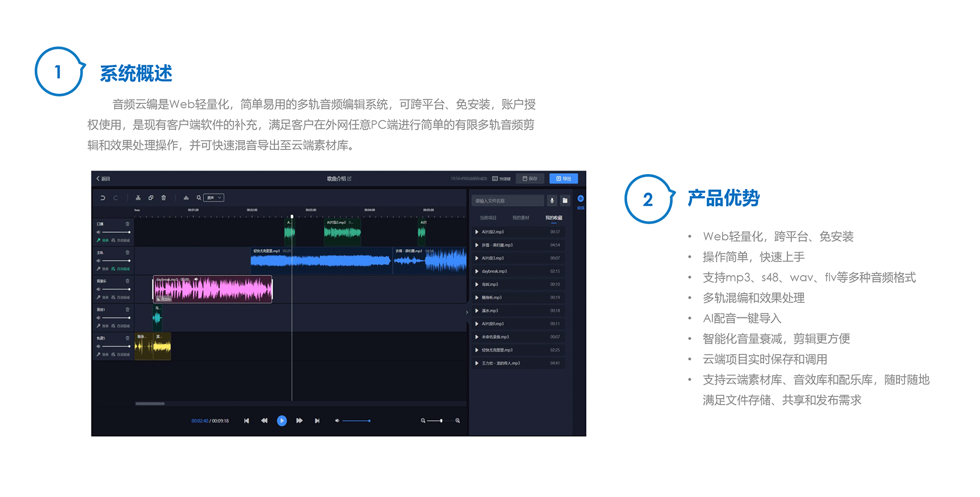Toggle 自动衰减 on the 背景乐 track
The image size is (980, 497).
[x=120, y=297]
